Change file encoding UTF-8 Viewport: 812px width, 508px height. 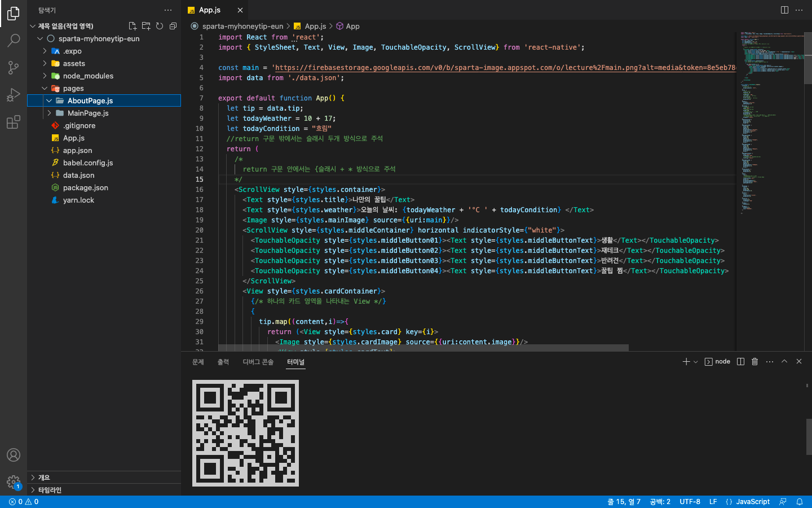690,502
